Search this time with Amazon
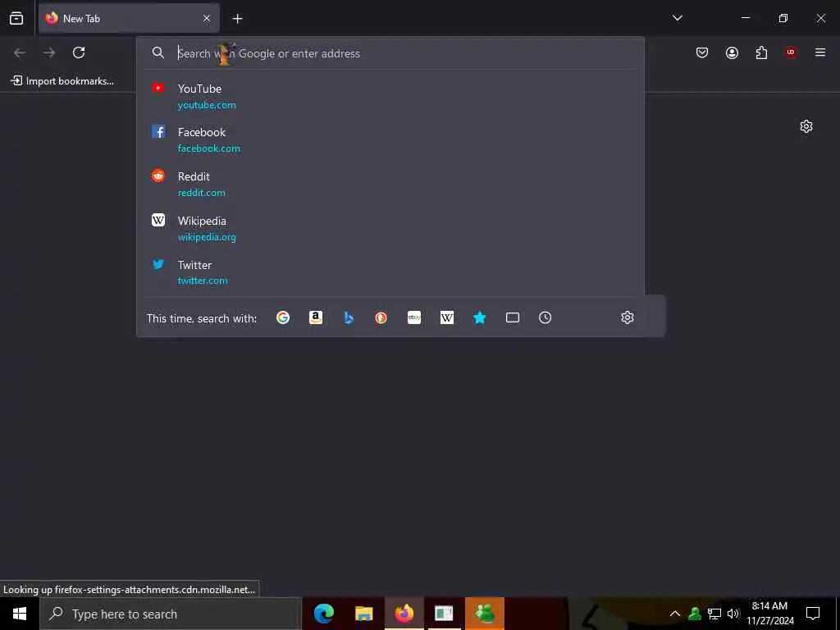 (316, 317)
